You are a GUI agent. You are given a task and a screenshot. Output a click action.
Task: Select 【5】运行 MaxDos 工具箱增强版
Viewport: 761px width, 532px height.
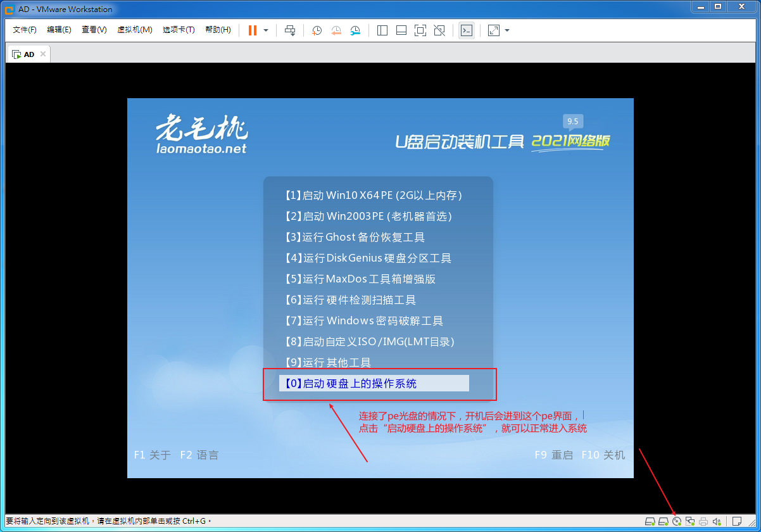tap(374, 279)
